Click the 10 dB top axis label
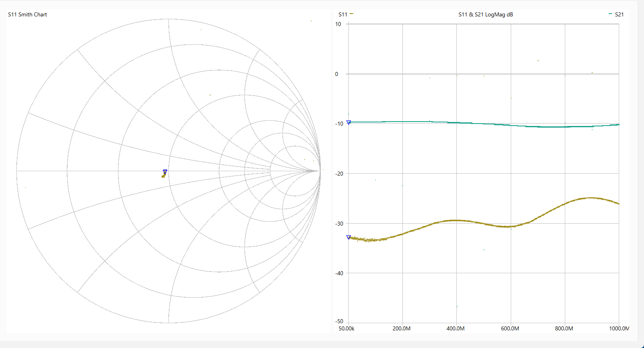Screen dimensions: 644x348 tap(338, 24)
